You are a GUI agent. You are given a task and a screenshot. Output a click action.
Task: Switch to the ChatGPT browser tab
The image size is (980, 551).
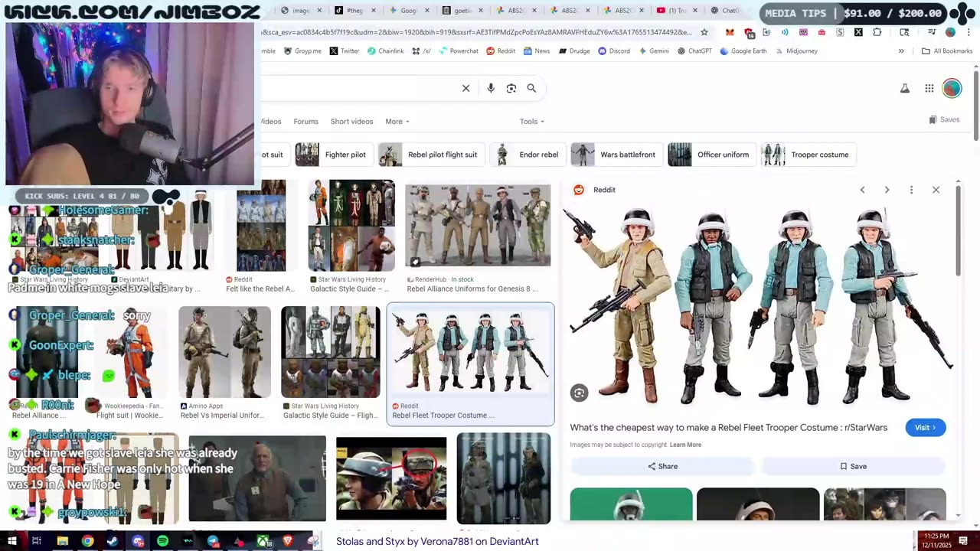(x=724, y=11)
